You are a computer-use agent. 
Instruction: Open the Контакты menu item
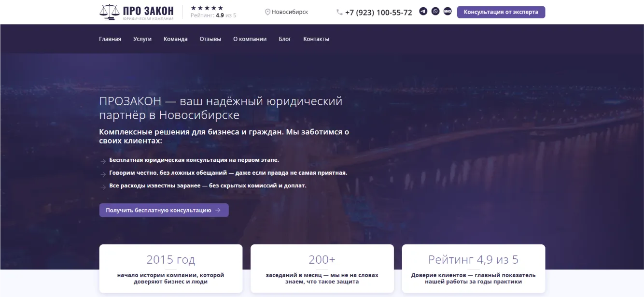(316, 39)
